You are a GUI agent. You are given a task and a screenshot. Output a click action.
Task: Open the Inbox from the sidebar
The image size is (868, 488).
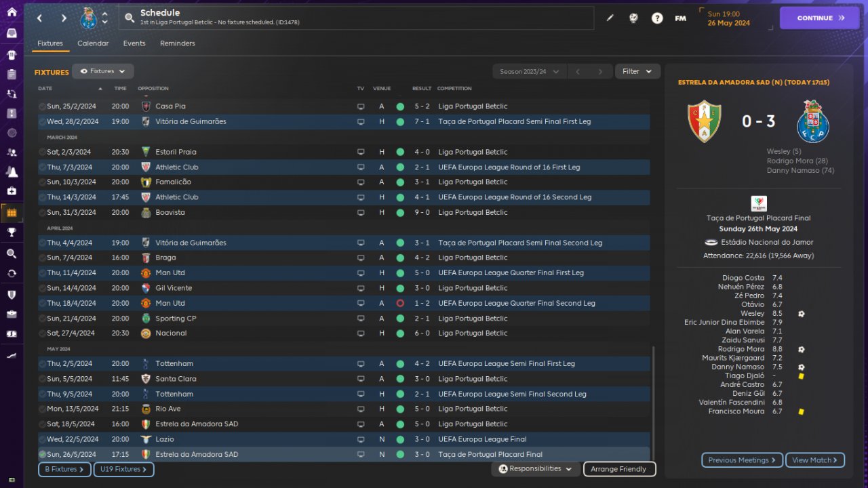click(x=12, y=33)
